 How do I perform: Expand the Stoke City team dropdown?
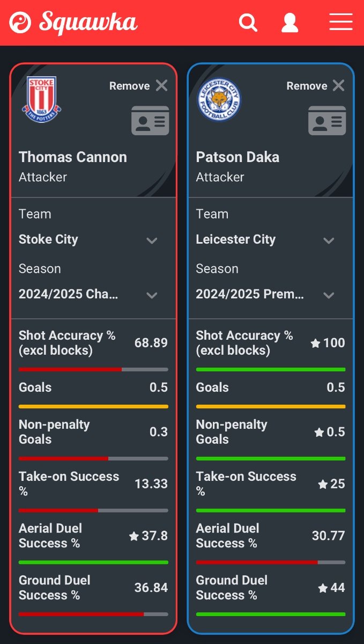[x=93, y=240]
